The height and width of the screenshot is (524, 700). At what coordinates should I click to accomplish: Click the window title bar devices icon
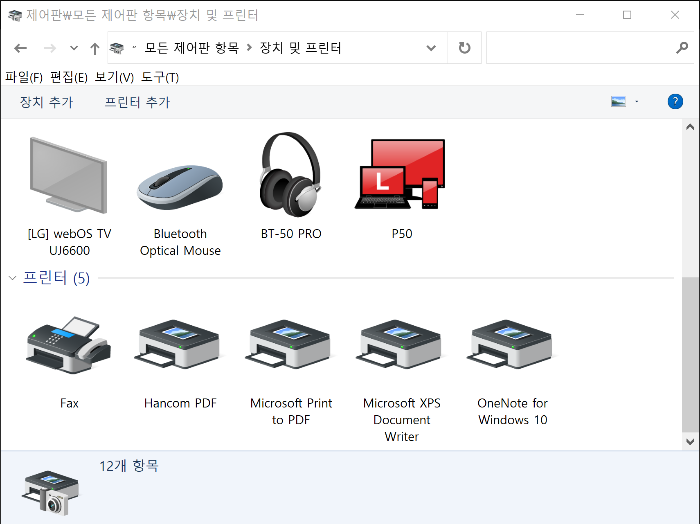click(15, 15)
